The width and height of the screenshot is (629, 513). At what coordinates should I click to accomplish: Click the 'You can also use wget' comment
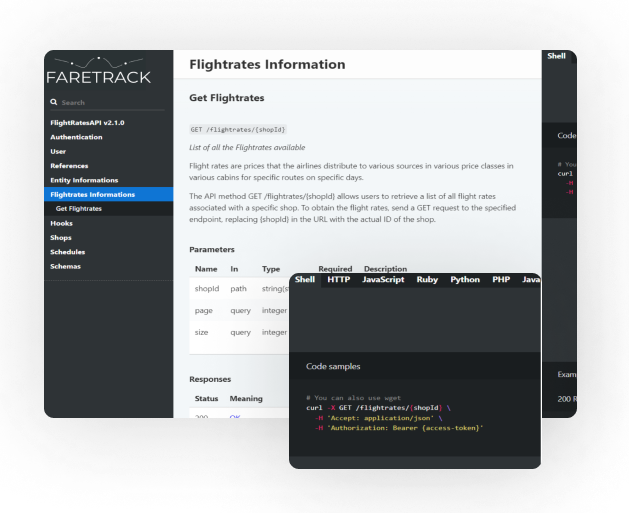coord(353,398)
